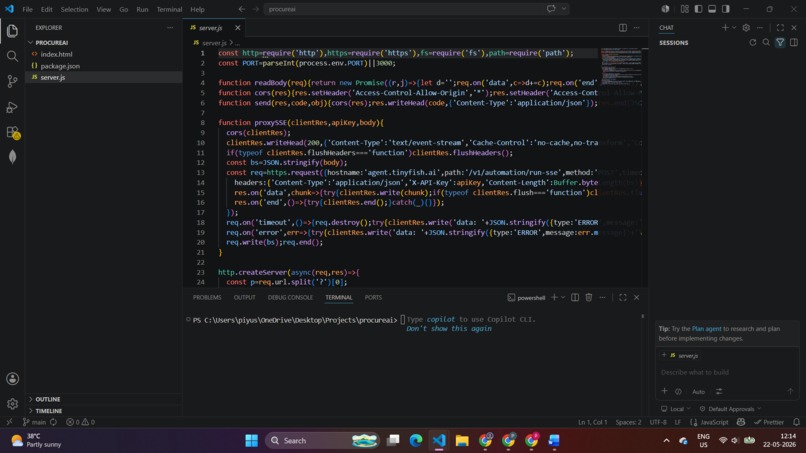The height and width of the screenshot is (453, 806).
Task: Click Describe what to build input
Action: point(727,372)
